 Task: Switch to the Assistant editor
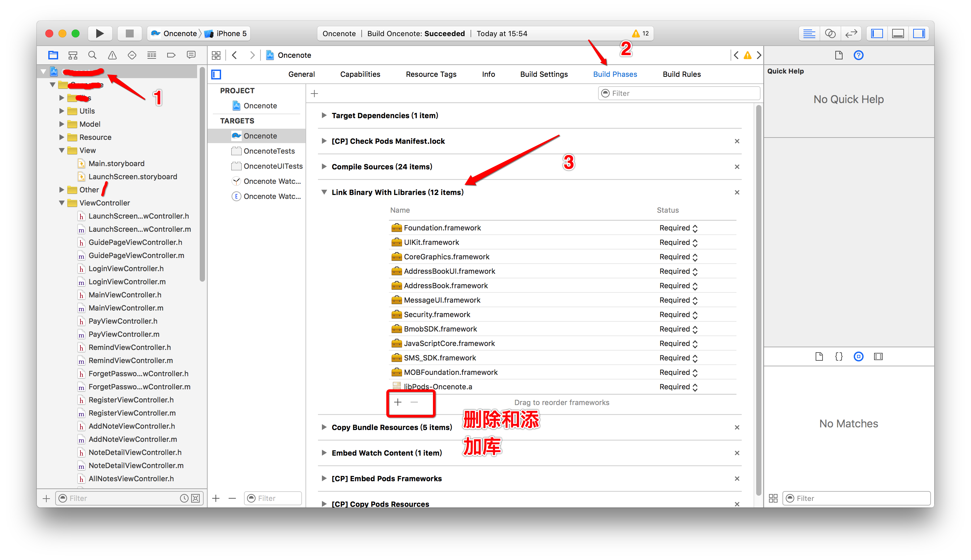830,33
